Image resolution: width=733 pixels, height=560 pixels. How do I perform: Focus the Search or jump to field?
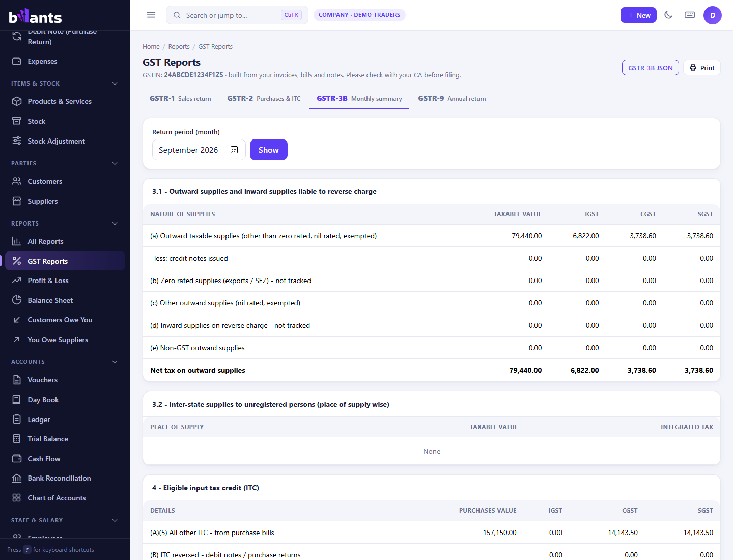pos(237,15)
